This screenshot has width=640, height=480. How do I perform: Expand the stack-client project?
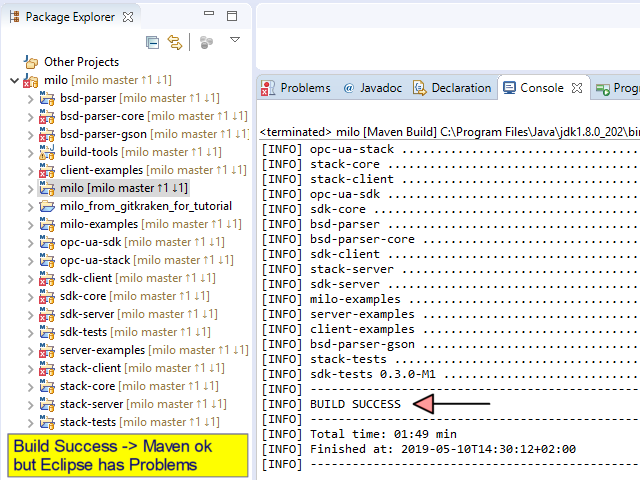coord(30,369)
